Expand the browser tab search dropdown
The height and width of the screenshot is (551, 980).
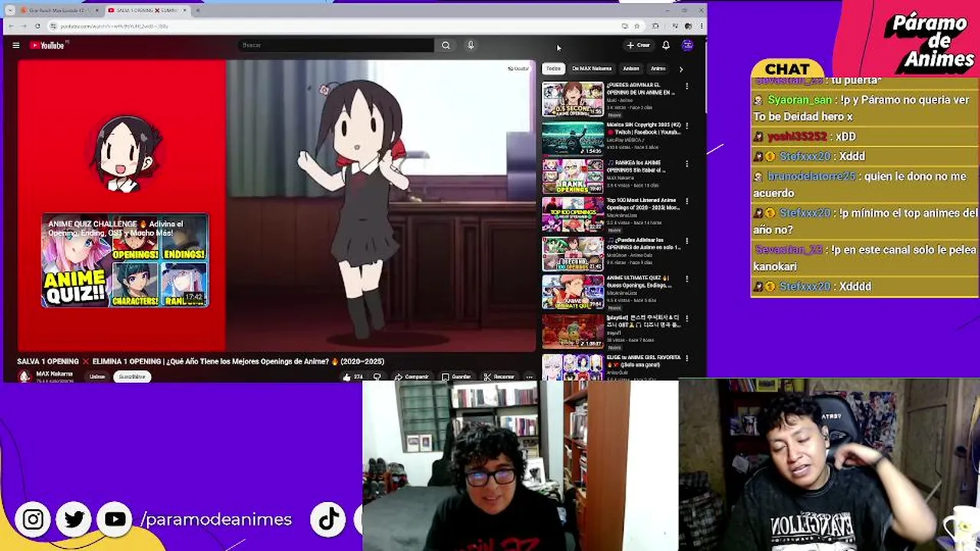coord(10,11)
